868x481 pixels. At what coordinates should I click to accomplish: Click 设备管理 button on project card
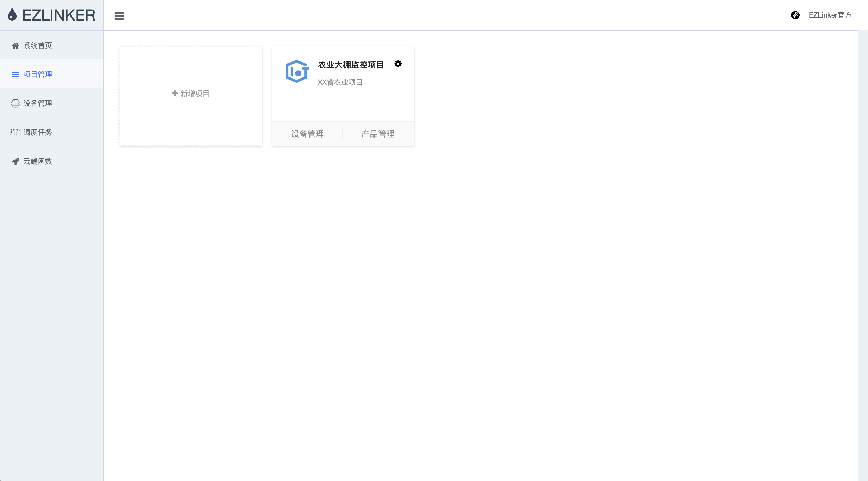[307, 134]
